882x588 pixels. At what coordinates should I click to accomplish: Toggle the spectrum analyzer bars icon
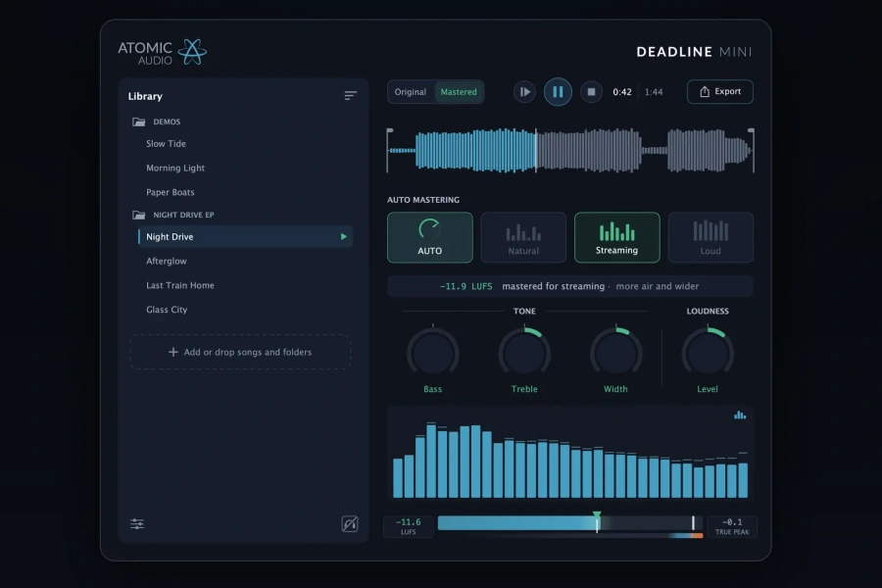point(740,416)
